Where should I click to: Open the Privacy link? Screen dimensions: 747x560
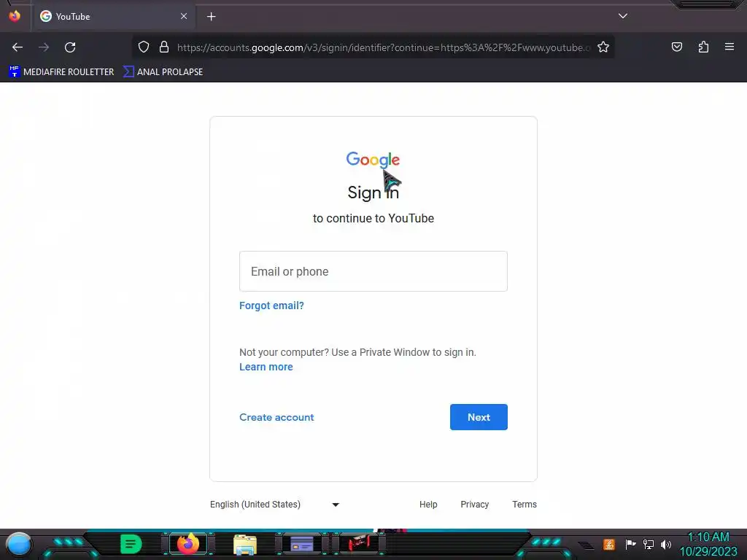click(x=474, y=505)
